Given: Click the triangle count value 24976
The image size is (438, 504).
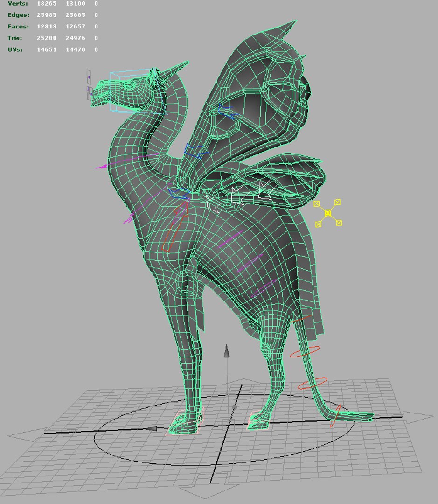Looking at the screenshot, I should click(76, 38).
